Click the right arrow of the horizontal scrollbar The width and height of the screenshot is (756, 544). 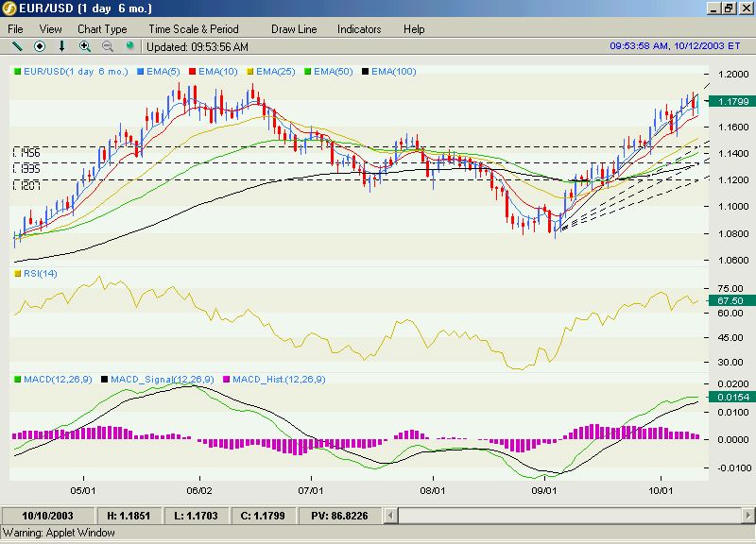(748, 516)
